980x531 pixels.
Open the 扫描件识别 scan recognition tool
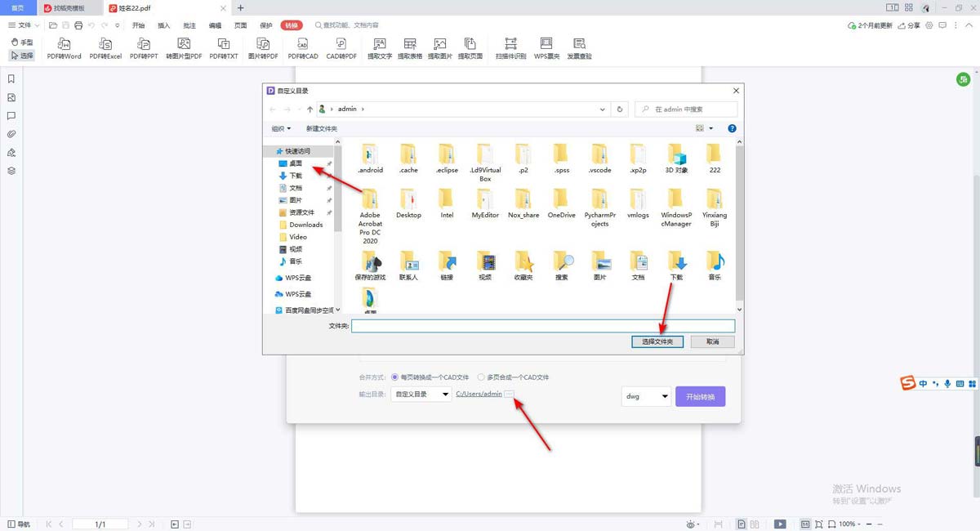click(510, 48)
